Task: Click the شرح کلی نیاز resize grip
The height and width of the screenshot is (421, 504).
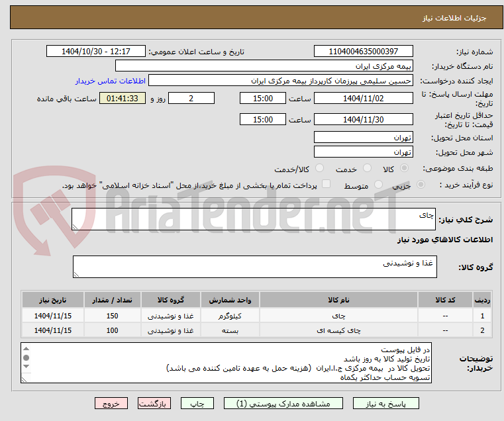Action: tap(75, 227)
